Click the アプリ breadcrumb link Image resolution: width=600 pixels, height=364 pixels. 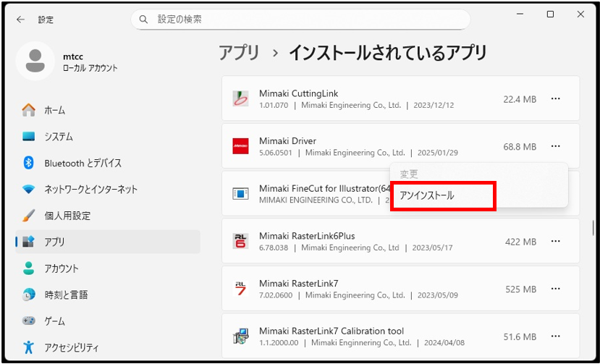(239, 53)
